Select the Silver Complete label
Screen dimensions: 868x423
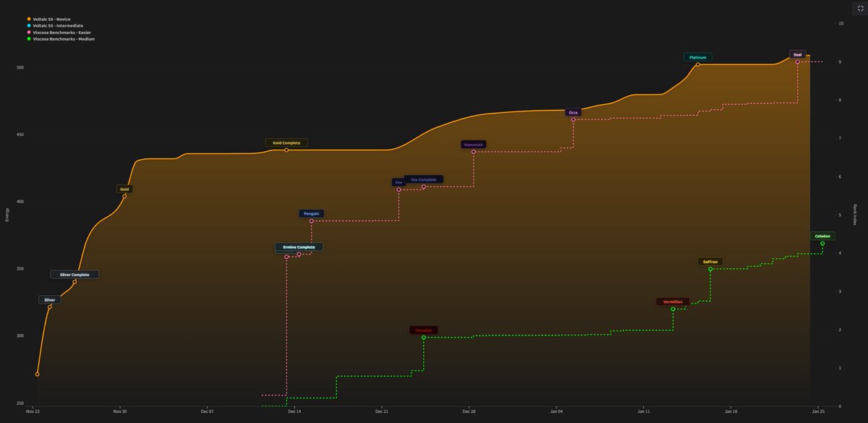[75, 275]
